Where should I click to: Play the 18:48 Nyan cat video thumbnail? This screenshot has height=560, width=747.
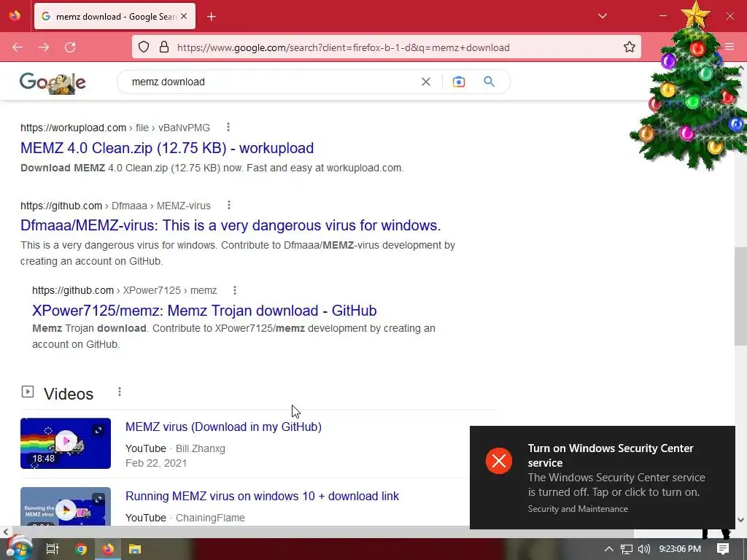[x=66, y=443]
